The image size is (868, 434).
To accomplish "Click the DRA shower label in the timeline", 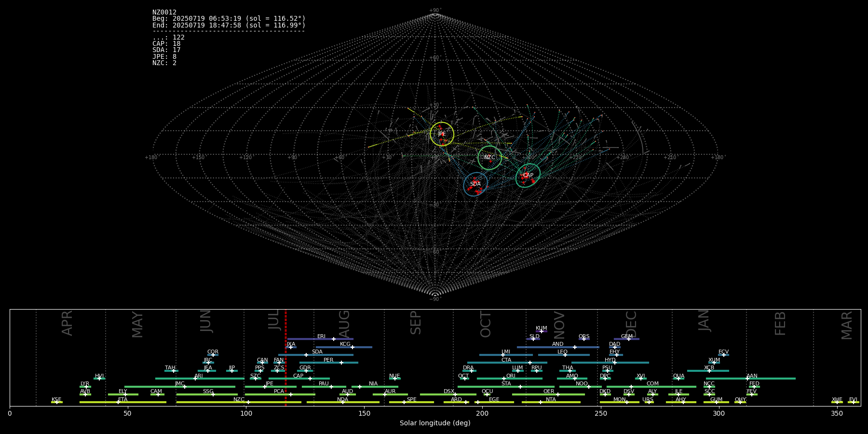I will pos(468,368).
